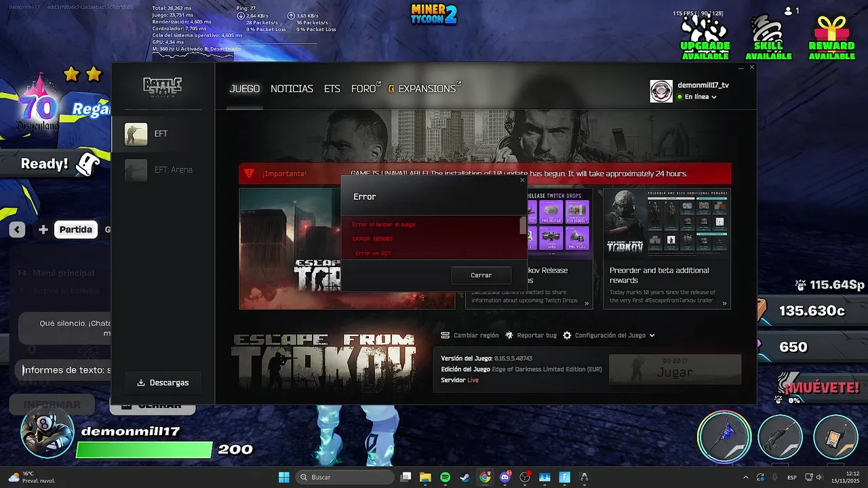Click the plus button beside Partida
Image resolution: width=868 pixels, height=488 pixels.
43,230
